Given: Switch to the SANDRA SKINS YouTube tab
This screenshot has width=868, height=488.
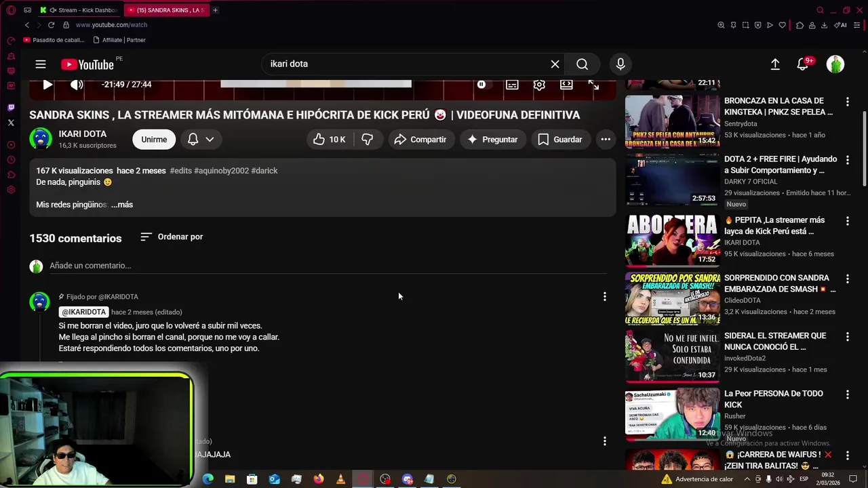Looking at the screenshot, I should coord(167,10).
